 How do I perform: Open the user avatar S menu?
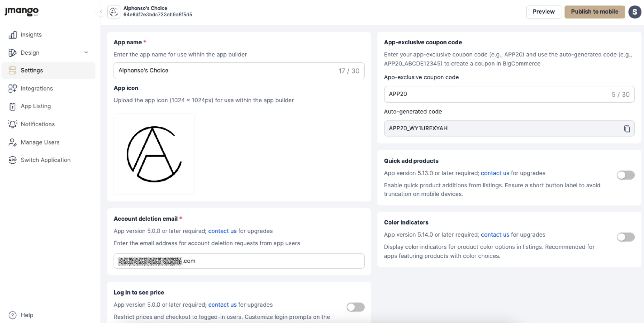tap(635, 12)
